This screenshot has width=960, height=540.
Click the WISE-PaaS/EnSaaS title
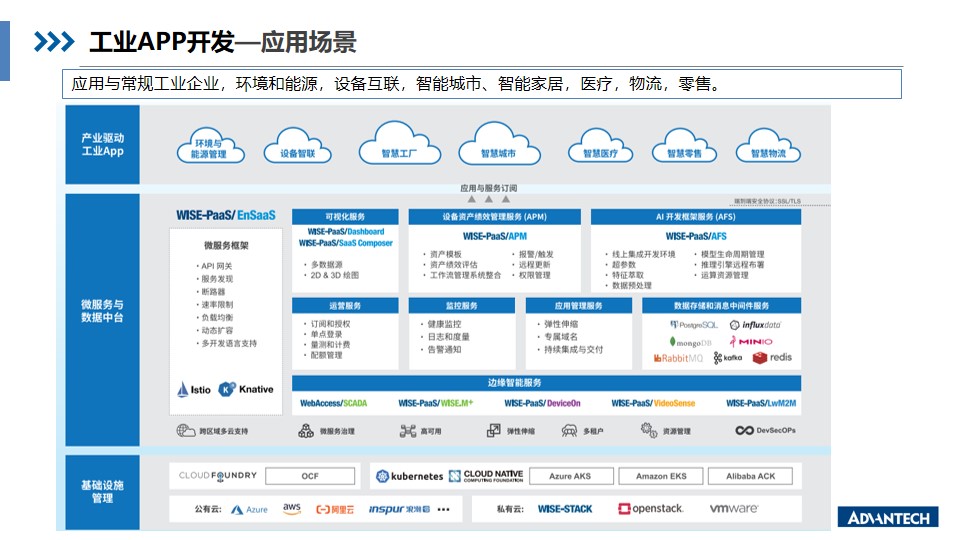[226, 215]
